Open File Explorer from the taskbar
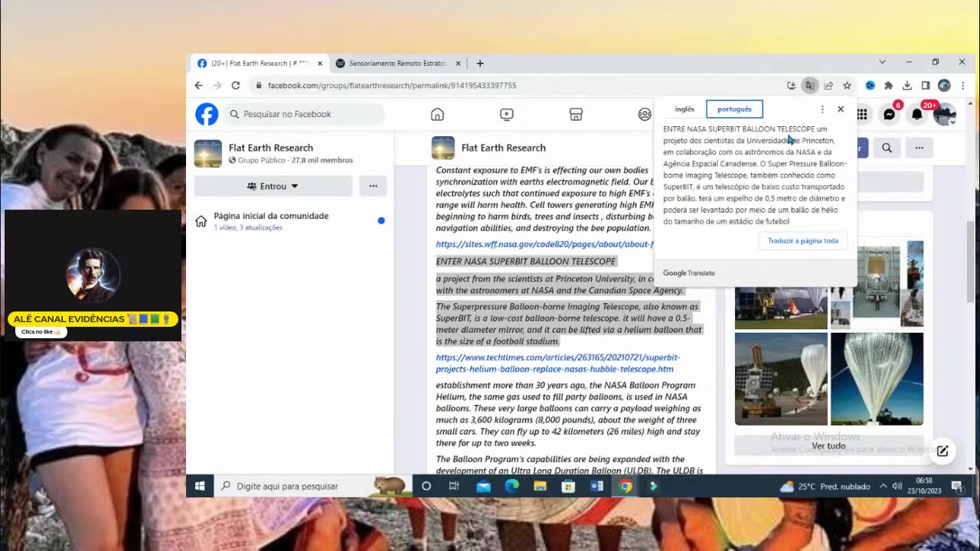This screenshot has height=551, width=980. (540, 486)
